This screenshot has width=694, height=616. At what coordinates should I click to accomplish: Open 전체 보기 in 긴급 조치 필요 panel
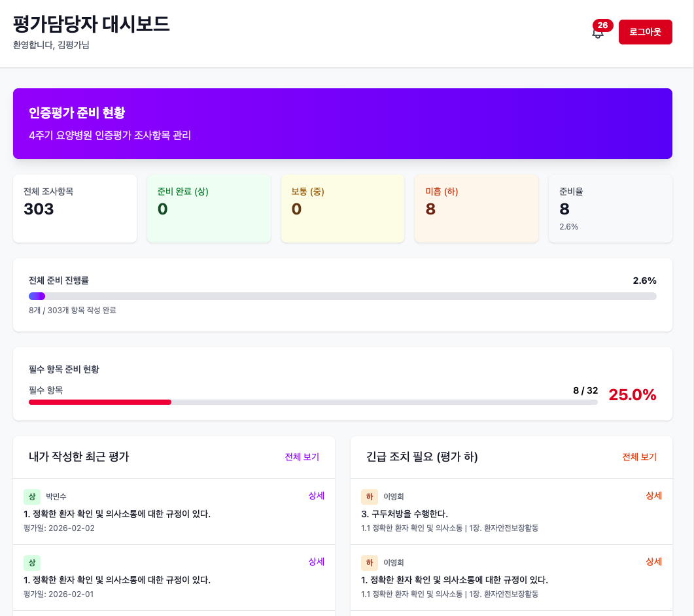[x=638, y=457]
